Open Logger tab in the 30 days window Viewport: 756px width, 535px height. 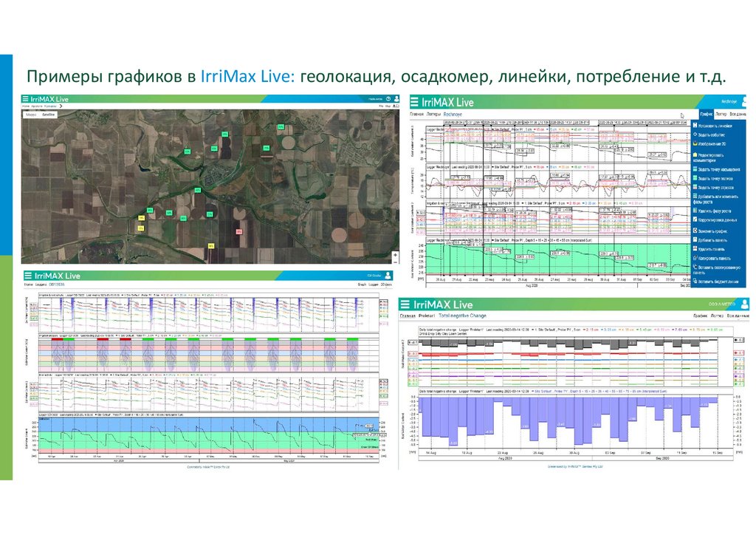point(373,284)
